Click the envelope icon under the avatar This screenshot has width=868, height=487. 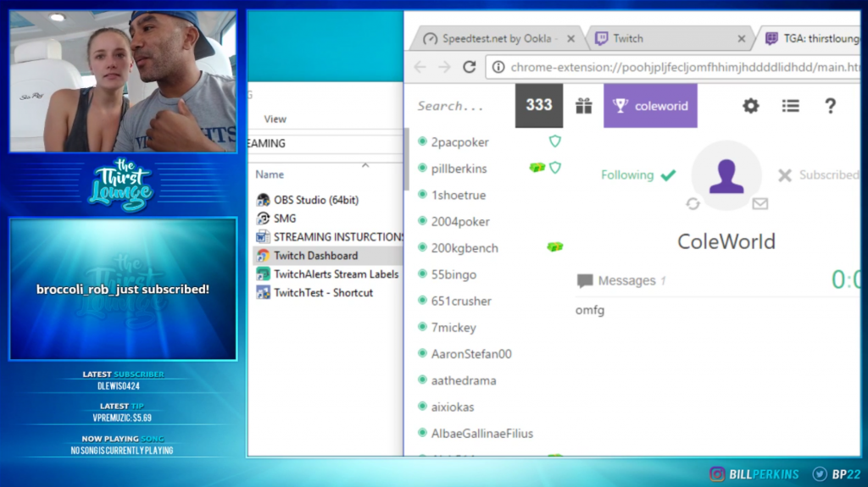pyautogui.click(x=759, y=203)
